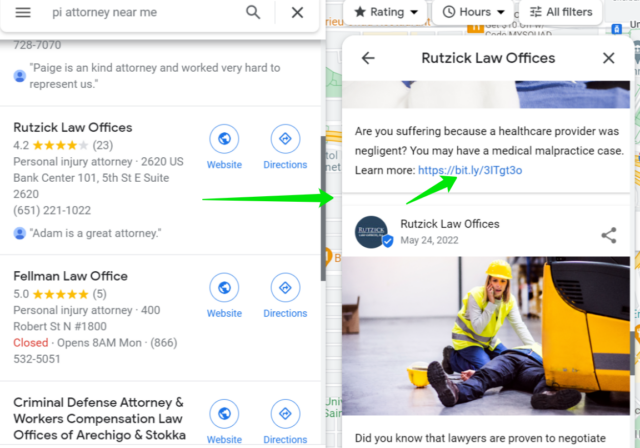The height and width of the screenshot is (448, 640).
Task: Click the blue image at top of panel
Action: click(x=486, y=94)
